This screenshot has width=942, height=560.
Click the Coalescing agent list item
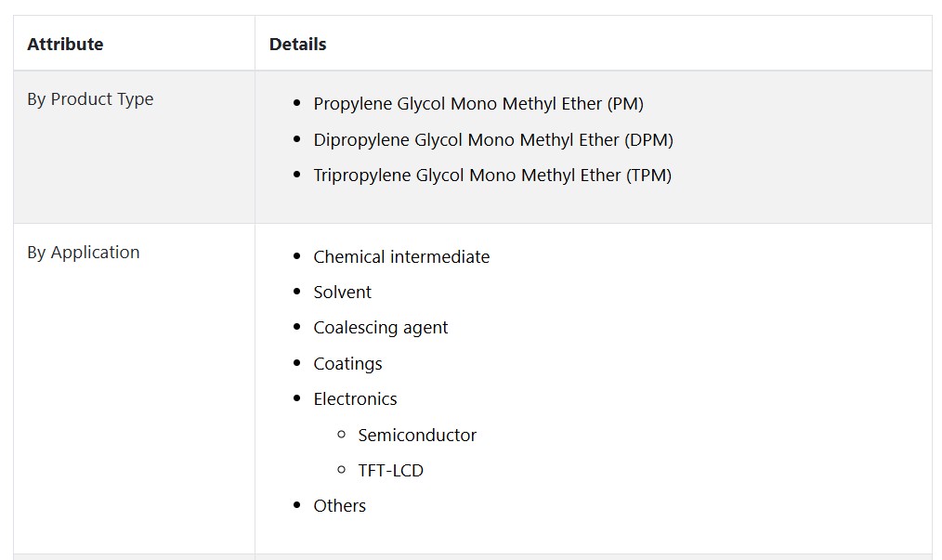click(x=380, y=328)
